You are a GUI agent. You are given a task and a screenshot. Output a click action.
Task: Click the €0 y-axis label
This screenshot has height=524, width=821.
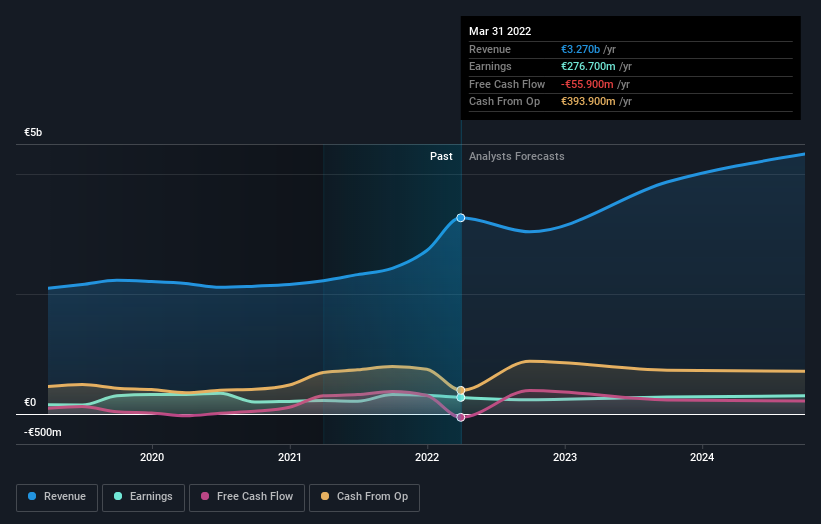tap(30, 403)
